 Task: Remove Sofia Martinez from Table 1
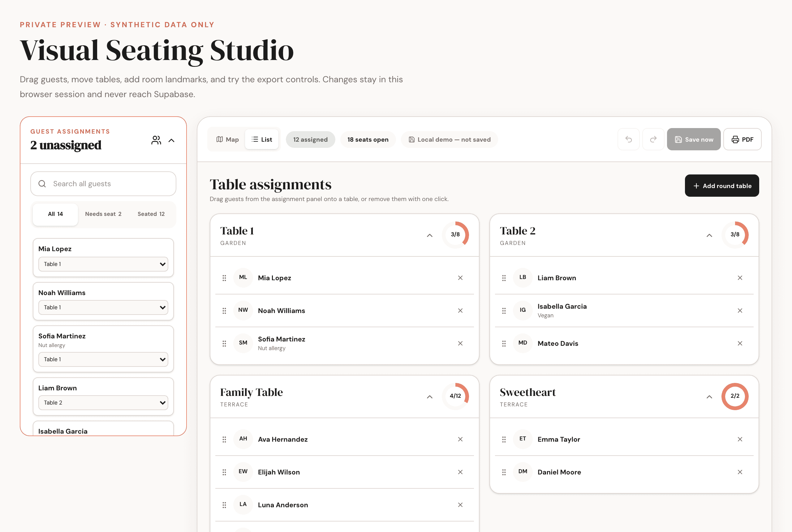point(460,343)
